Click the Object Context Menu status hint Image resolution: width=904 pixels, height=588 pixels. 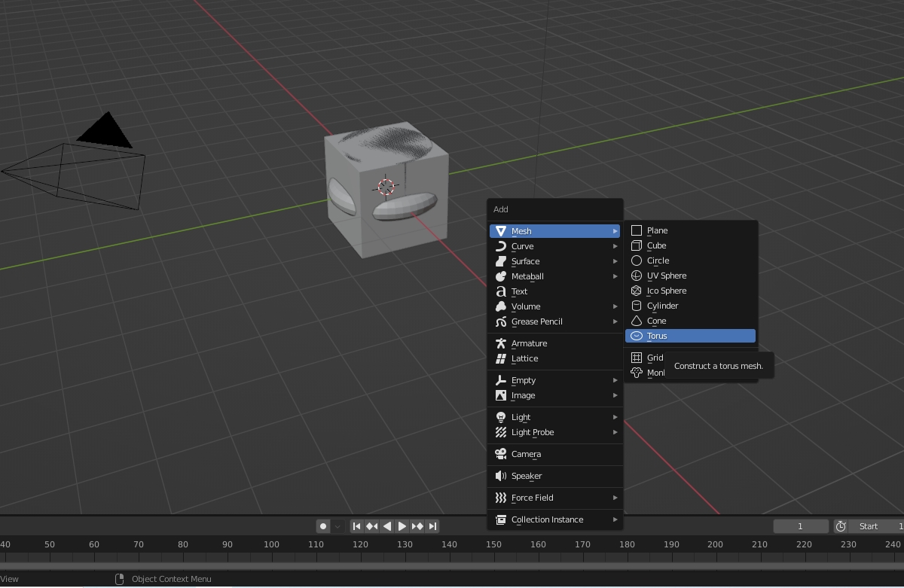pyautogui.click(x=163, y=579)
